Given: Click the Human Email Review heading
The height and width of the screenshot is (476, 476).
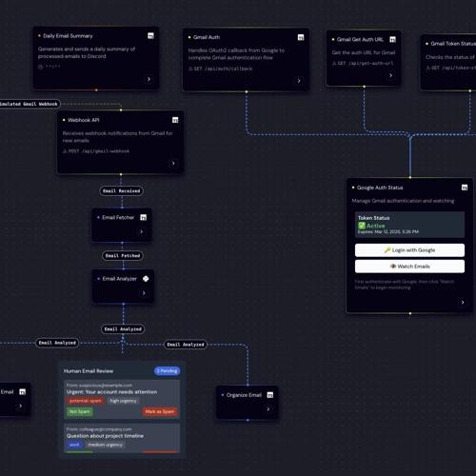Looking at the screenshot, I should coord(89,370).
